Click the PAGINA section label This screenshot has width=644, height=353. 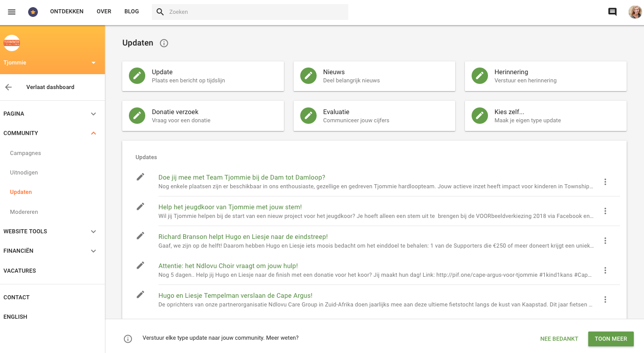(x=14, y=114)
